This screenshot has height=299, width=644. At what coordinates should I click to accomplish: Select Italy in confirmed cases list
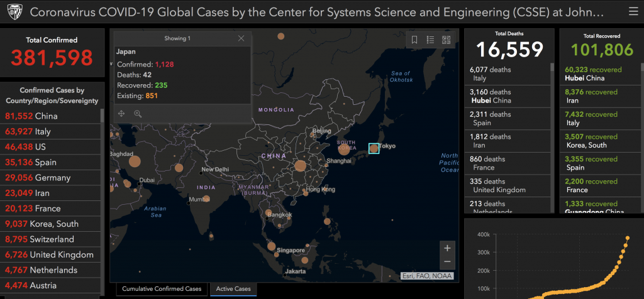coord(50,132)
